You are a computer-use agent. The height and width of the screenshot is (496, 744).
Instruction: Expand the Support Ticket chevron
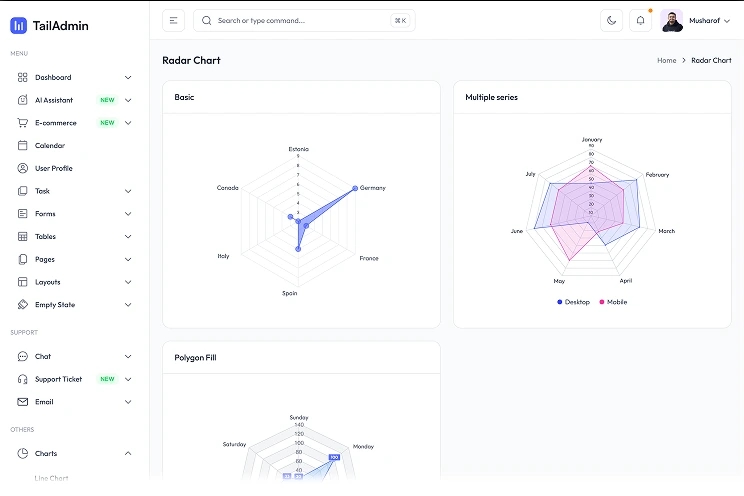click(128, 379)
